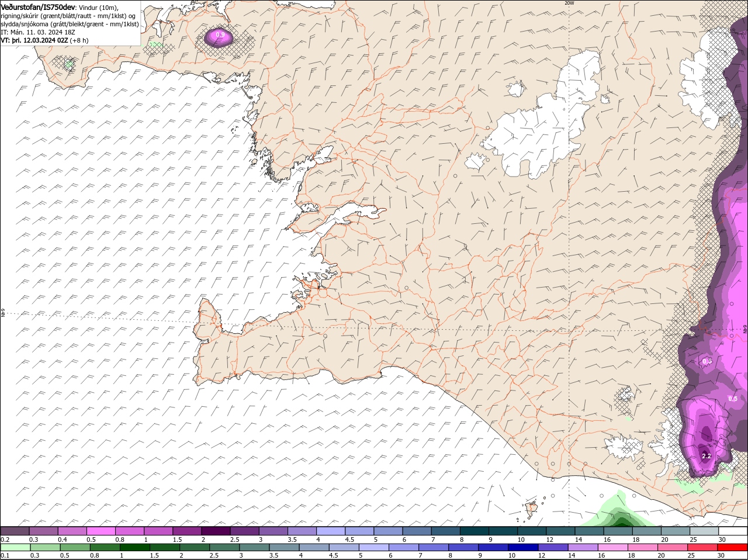Image resolution: width=748 pixels, height=560 pixels.
Task: Click the small islands off the south coast
Action: [531, 509]
